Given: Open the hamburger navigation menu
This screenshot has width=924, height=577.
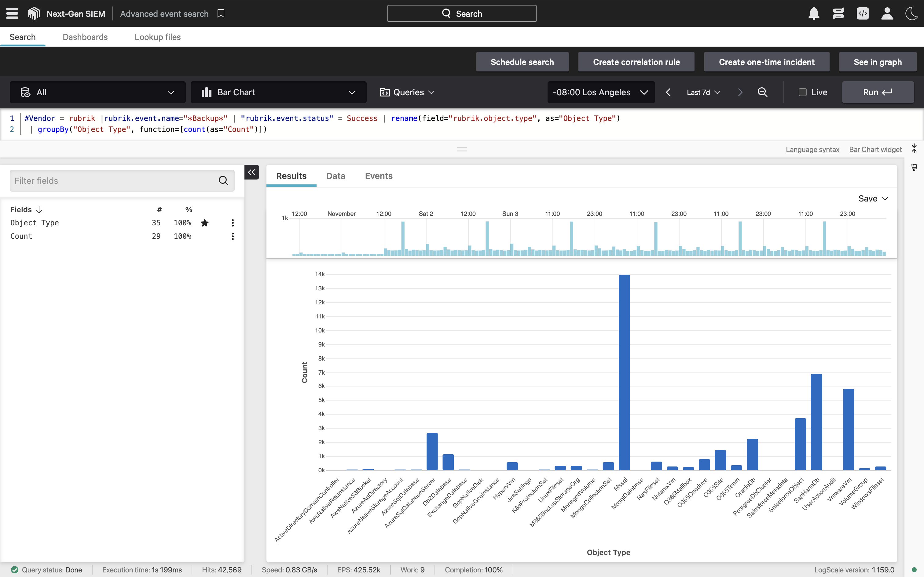Looking at the screenshot, I should click(12, 14).
